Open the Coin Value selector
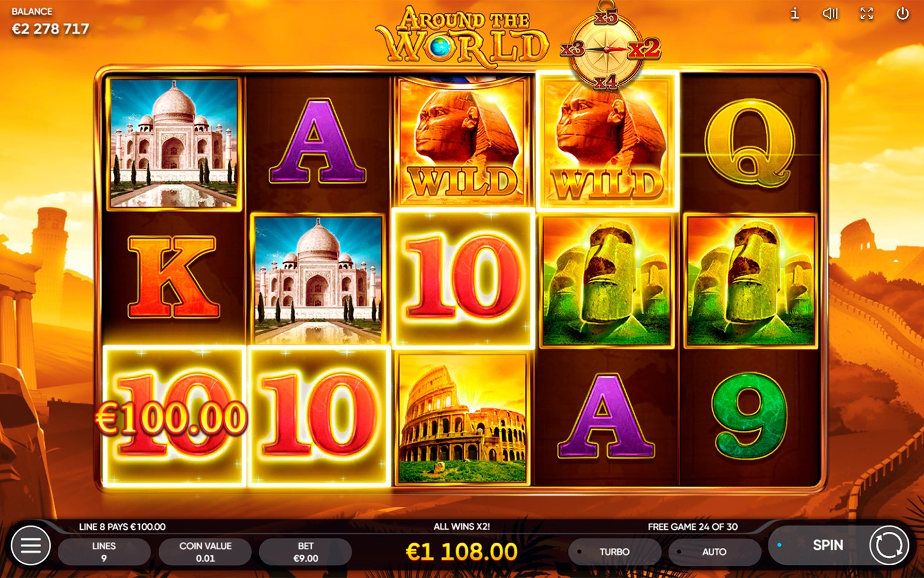The image size is (924, 578). (x=205, y=552)
